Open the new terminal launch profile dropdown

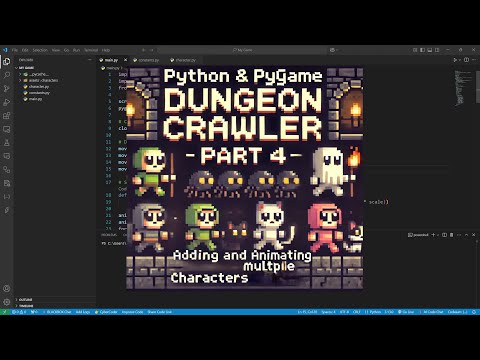(x=438, y=235)
